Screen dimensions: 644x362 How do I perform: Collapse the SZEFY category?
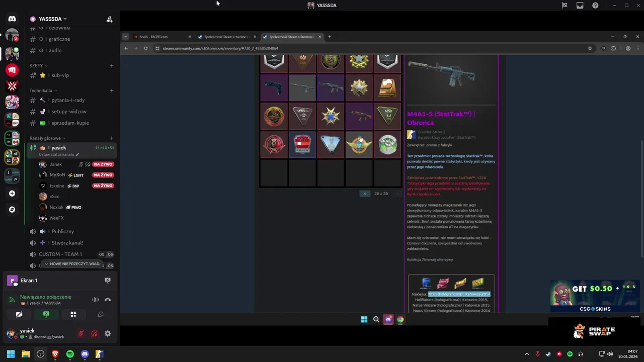(x=38, y=65)
